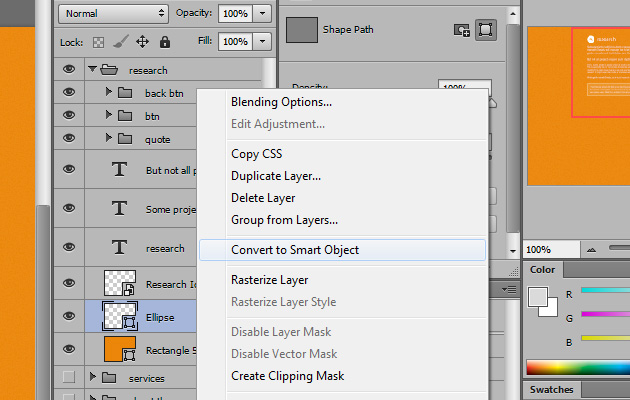
Task: Click the foreground color swatch in Color panel
Action: (x=537, y=297)
